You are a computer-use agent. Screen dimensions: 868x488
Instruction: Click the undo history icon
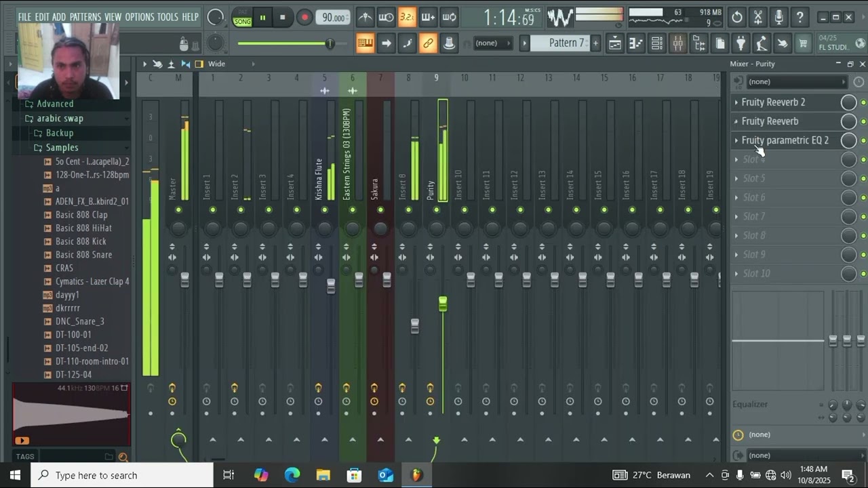pos(737,18)
